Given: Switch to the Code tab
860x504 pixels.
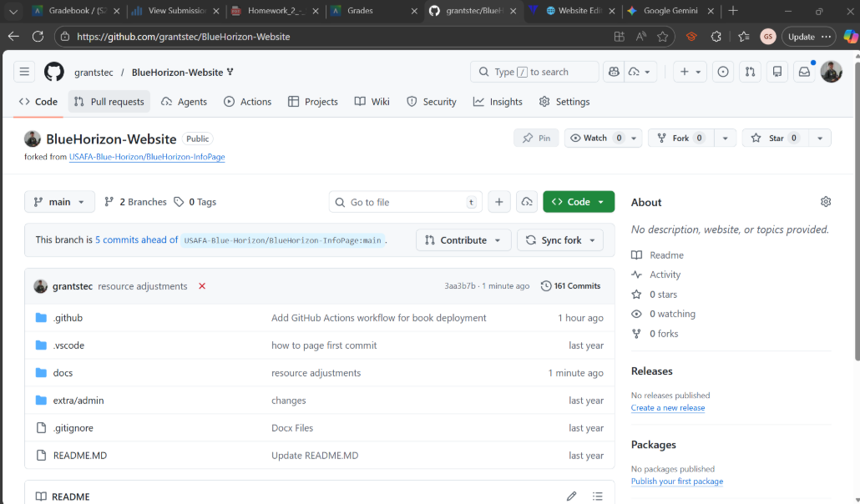Looking at the screenshot, I should click(38, 102).
